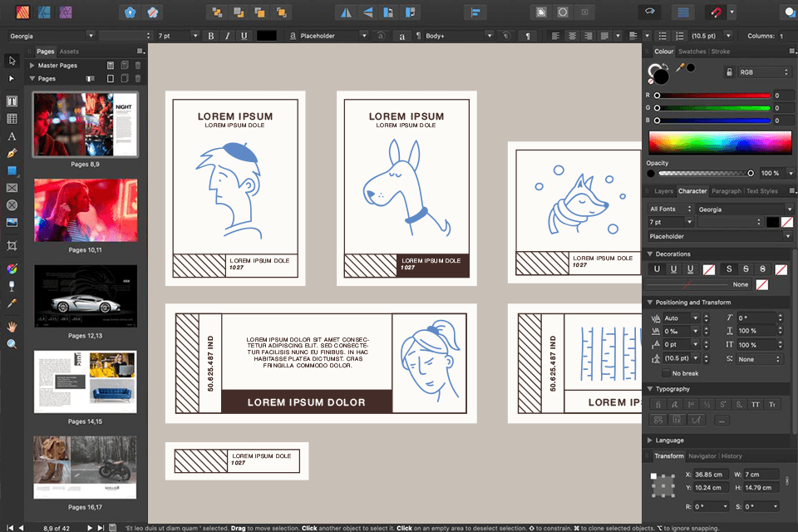The width and height of the screenshot is (798, 532).
Task: Expand the Language section
Action: (650, 440)
